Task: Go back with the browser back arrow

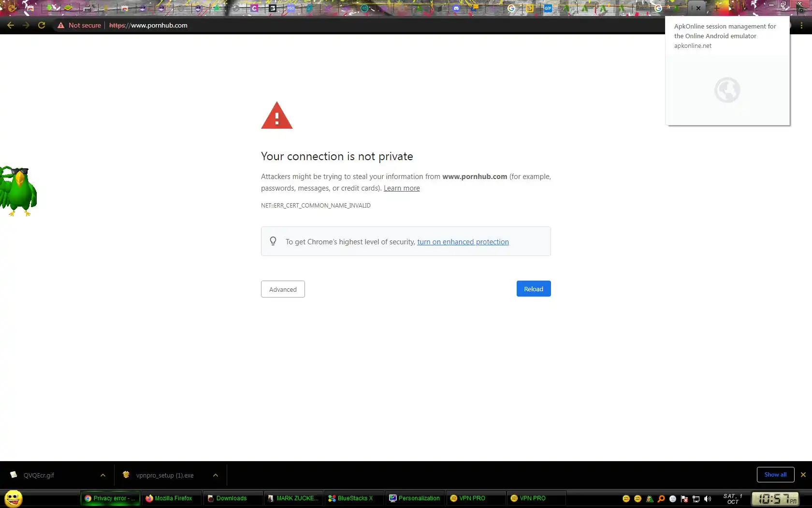Action: coord(11,25)
